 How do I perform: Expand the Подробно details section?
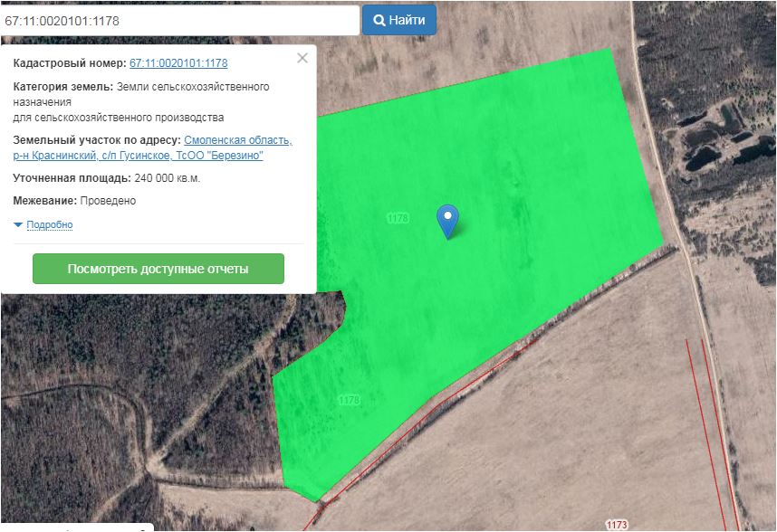(50, 224)
